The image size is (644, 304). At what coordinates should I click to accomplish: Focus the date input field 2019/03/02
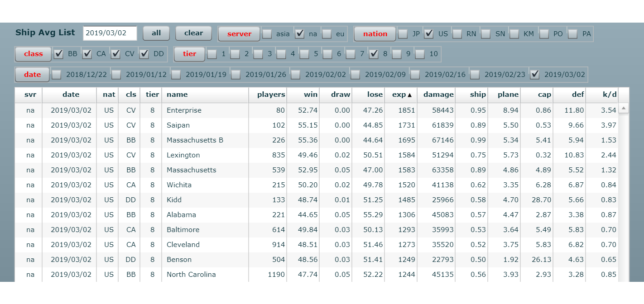110,33
